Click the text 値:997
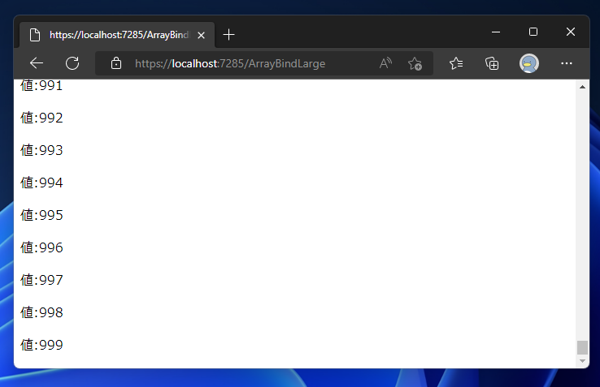This screenshot has width=600, height=387. (42, 280)
